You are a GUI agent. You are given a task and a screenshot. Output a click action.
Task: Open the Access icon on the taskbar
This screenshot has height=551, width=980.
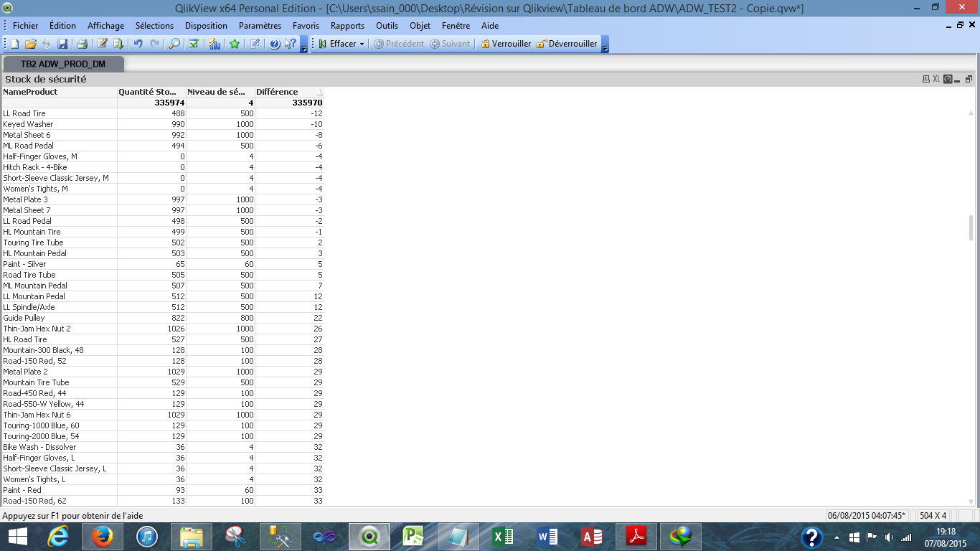click(592, 536)
